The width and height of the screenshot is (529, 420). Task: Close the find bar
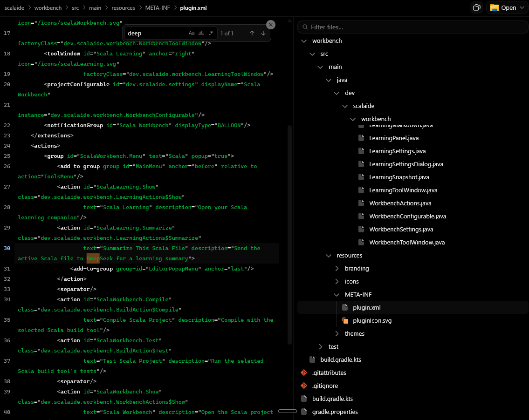coord(271,25)
